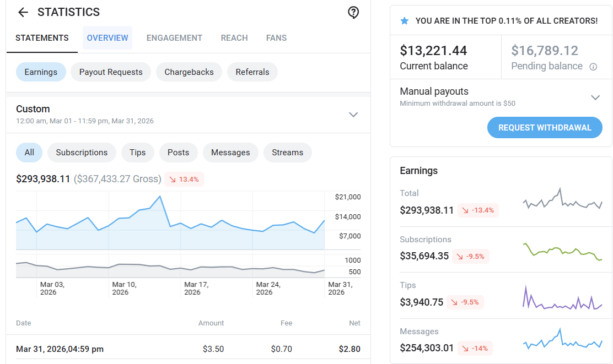Select the All earnings filter chip
The image size is (613, 364).
[x=29, y=153]
